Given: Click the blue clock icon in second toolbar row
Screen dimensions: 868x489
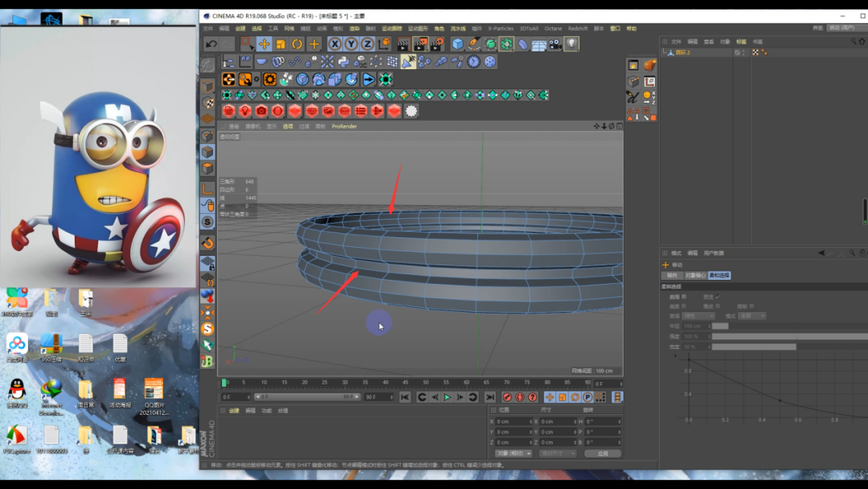Looking at the screenshot, I should [473, 61].
